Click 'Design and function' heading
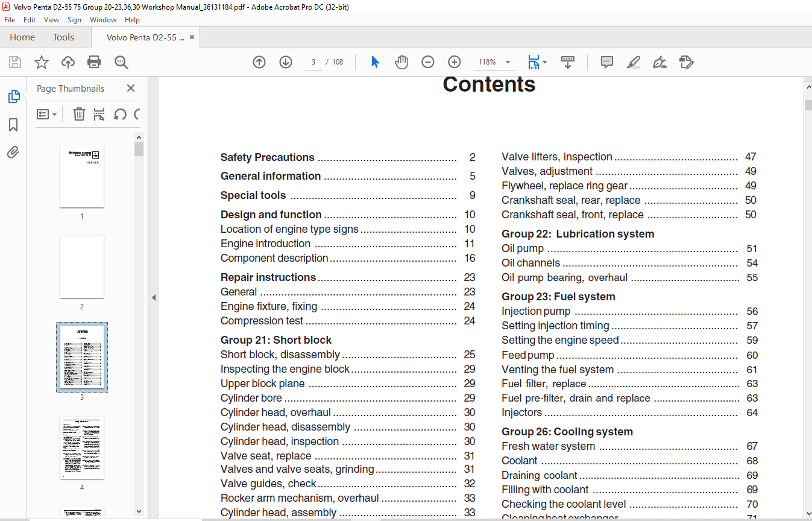The image size is (812, 521). 271,215
